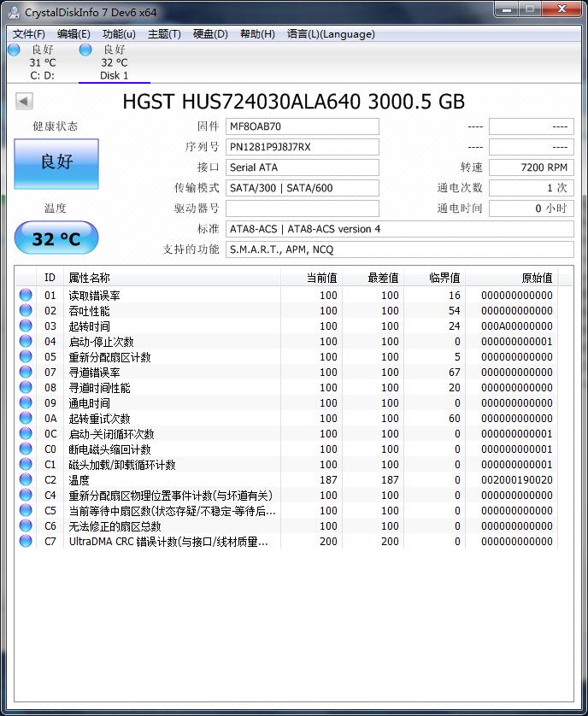Click status orb for attribute 02 吞吐性能
Image resolution: width=588 pixels, height=716 pixels.
[26, 310]
